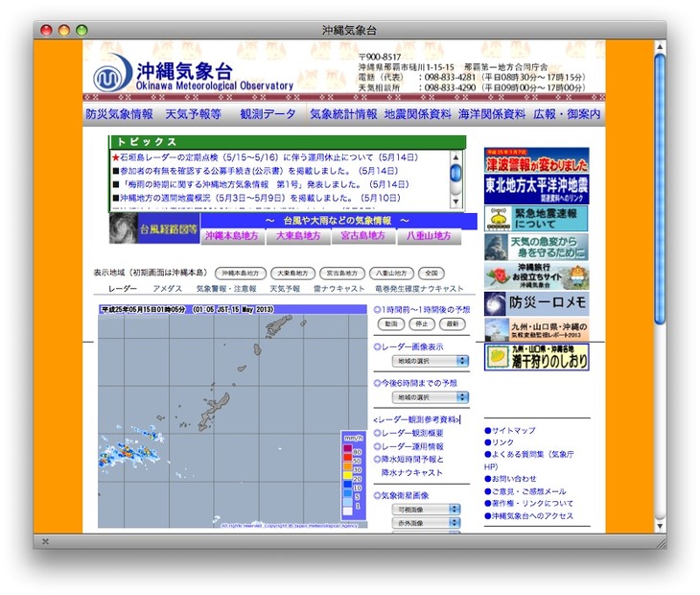The height and width of the screenshot is (595, 700).
Task: Click the 沖縄本島地方 display region button
Action: pyautogui.click(x=240, y=273)
